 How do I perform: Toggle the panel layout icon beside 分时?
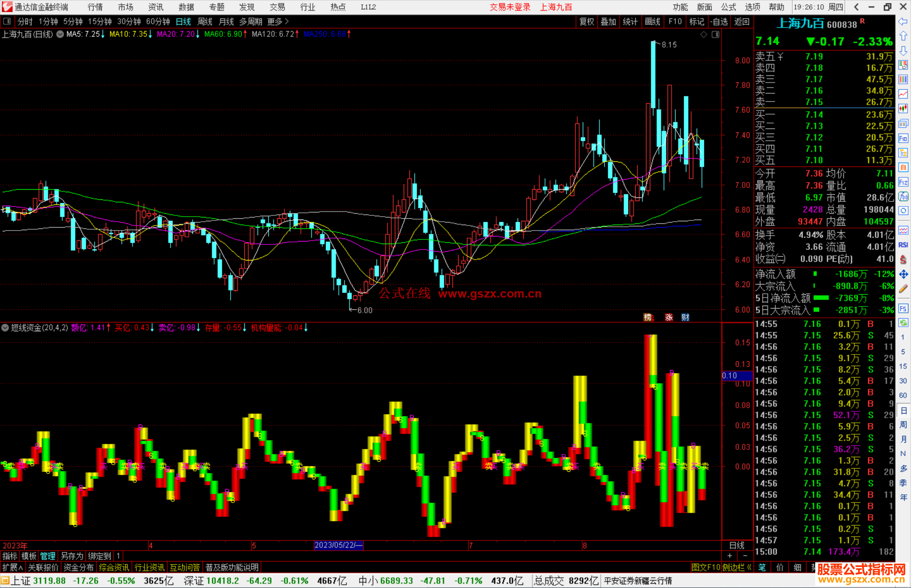pos(7,21)
